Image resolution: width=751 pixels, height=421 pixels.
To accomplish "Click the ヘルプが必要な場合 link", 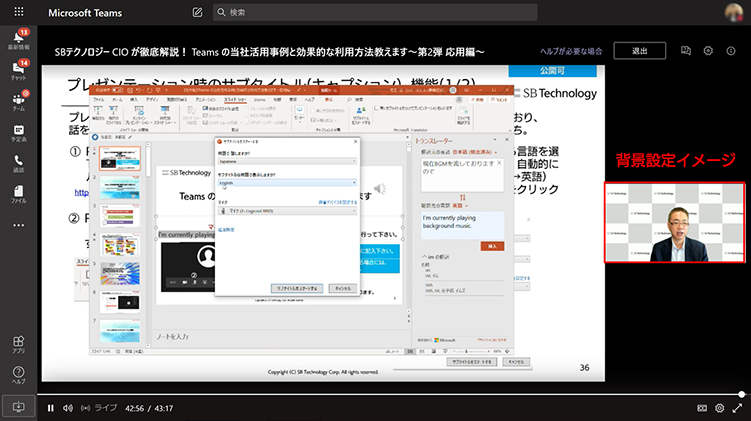I will pos(571,51).
